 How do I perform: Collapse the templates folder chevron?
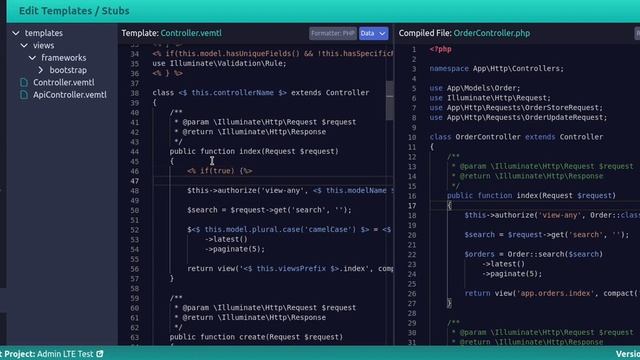click(16, 33)
